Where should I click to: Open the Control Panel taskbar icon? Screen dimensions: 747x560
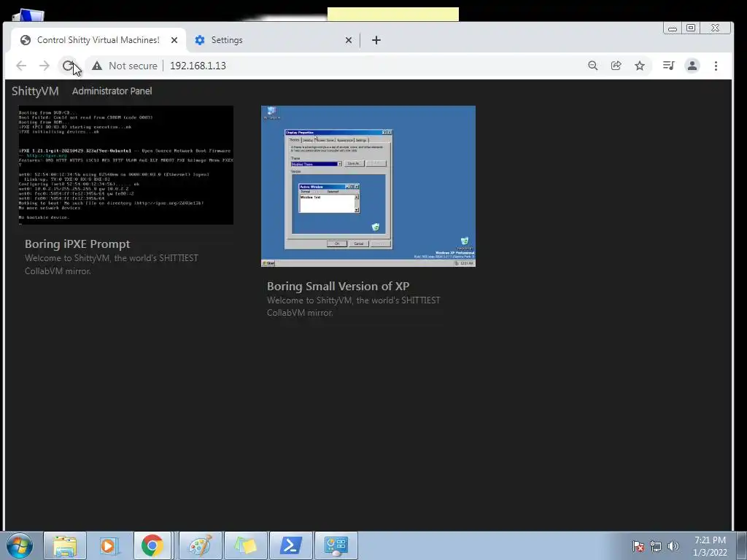(336, 545)
